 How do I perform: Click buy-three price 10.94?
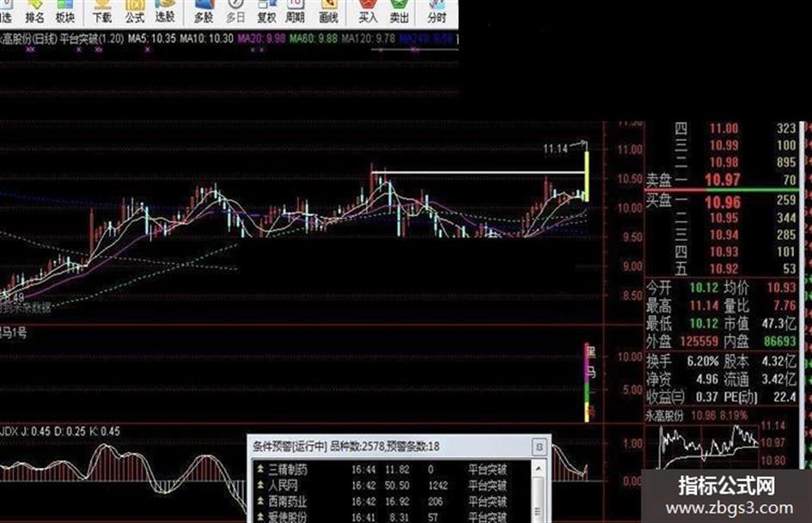[x=723, y=235]
